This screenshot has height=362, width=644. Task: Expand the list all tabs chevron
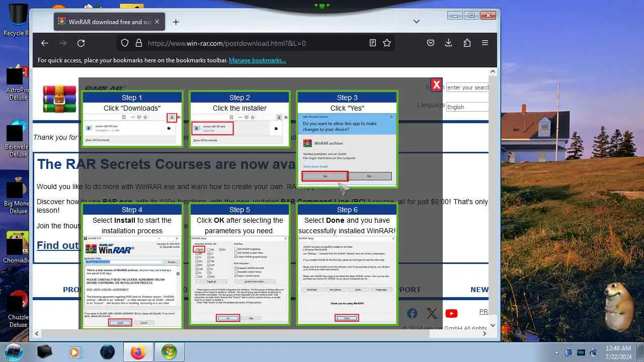417,22
